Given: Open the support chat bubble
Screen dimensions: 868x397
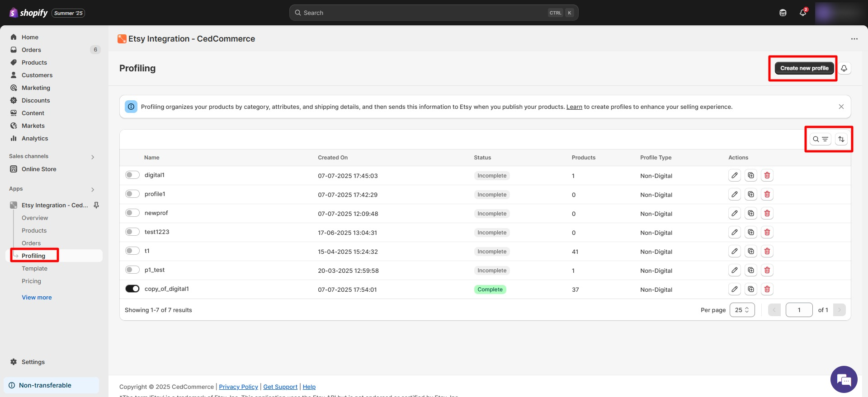Looking at the screenshot, I should tap(844, 379).
